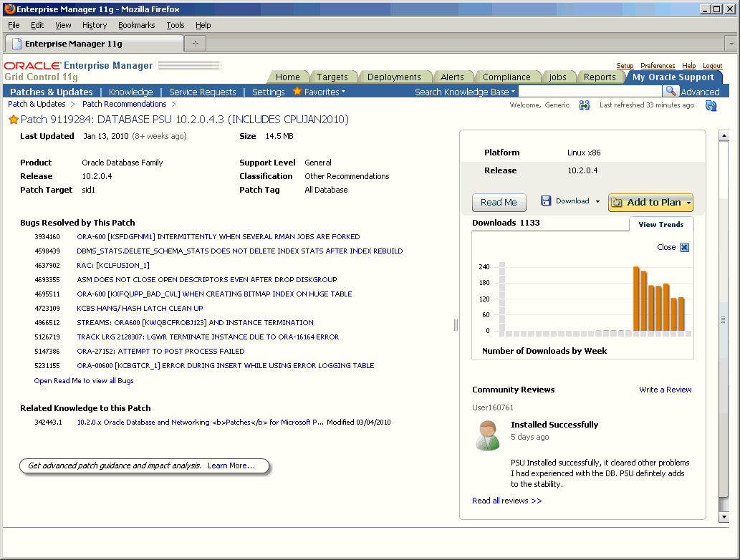740x560 pixels.
Task: Switch to the Compliance tab
Action: (x=506, y=77)
